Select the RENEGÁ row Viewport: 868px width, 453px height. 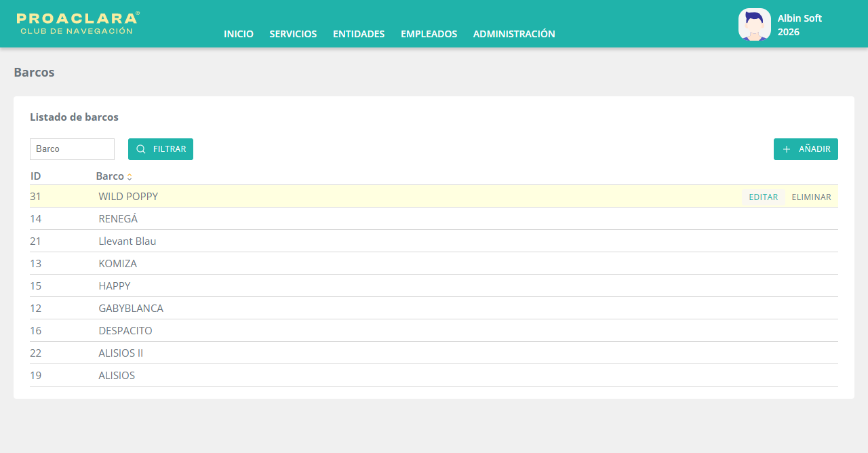pyautogui.click(x=434, y=219)
